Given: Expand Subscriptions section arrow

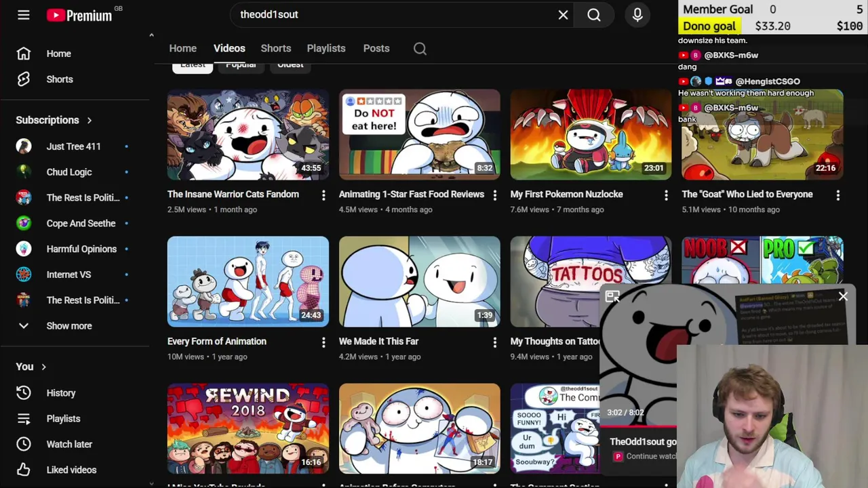Looking at the screenshot, I should click(89, 120).
